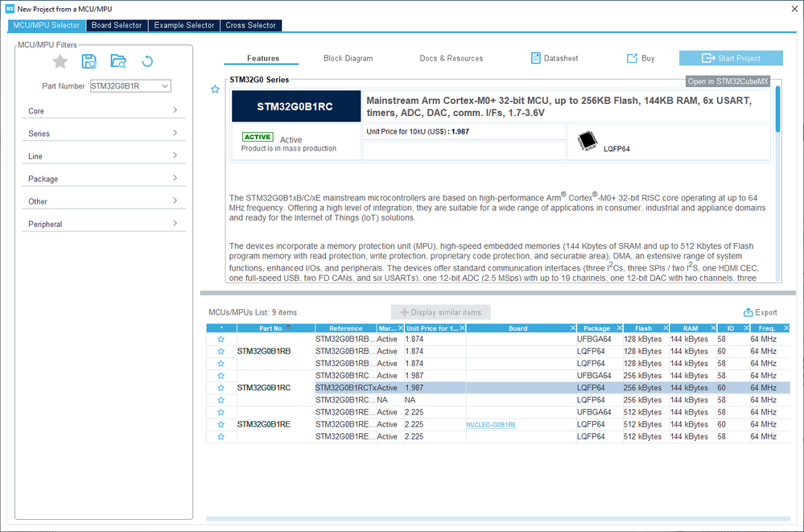Open the NUCLEO-G0B1RE board link

click(x=491, y=425)
